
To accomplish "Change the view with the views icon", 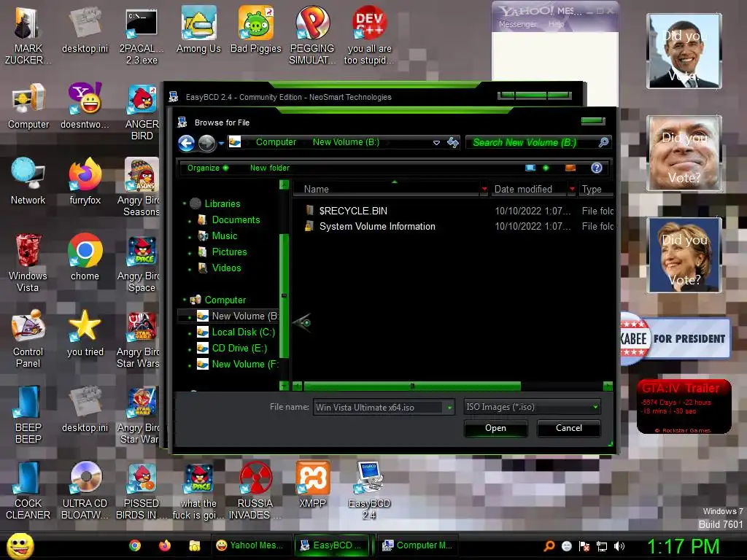I will (x=530, y=168).
